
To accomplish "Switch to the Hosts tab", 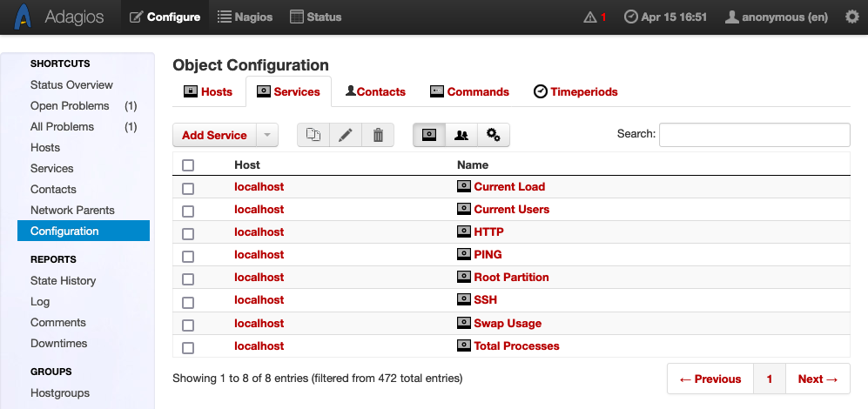I will 208,91.
